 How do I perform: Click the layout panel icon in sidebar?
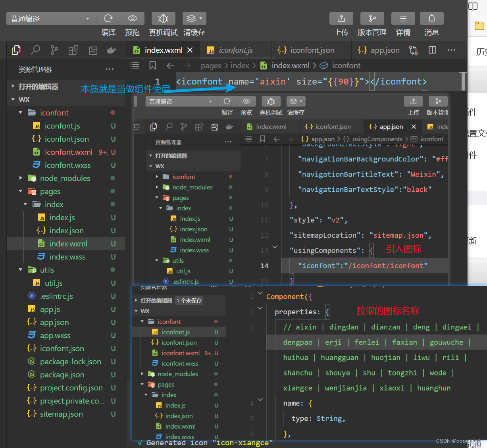(x=93, y=50)
